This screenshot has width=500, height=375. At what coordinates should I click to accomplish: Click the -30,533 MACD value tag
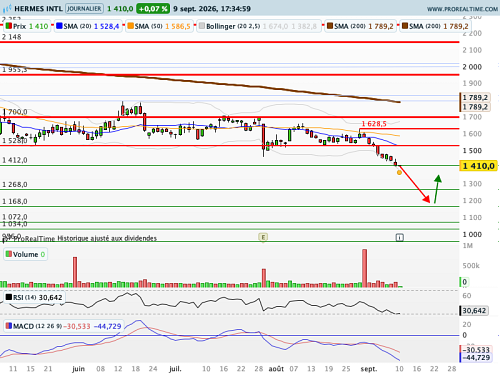click(x=476, y=350)
